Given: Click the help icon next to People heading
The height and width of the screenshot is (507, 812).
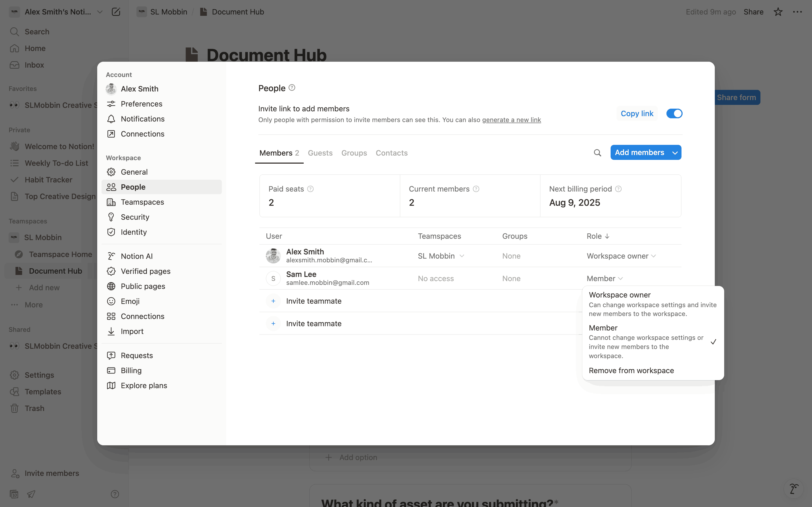Looking at the screenshot, I should coord(292,88).
